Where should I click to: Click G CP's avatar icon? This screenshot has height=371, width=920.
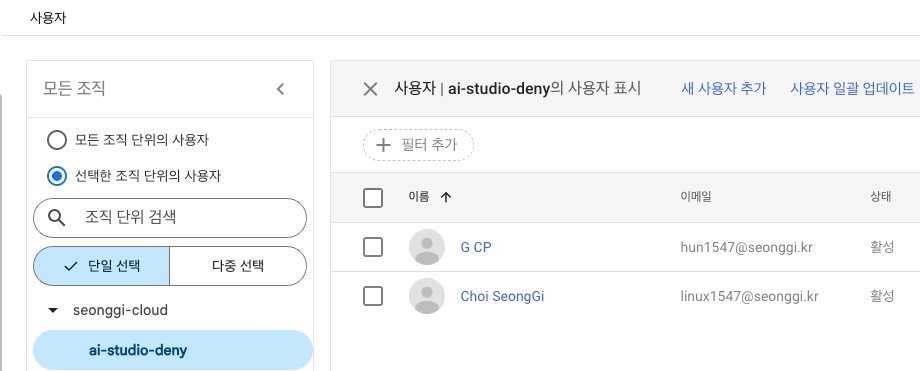coord(427,247)
